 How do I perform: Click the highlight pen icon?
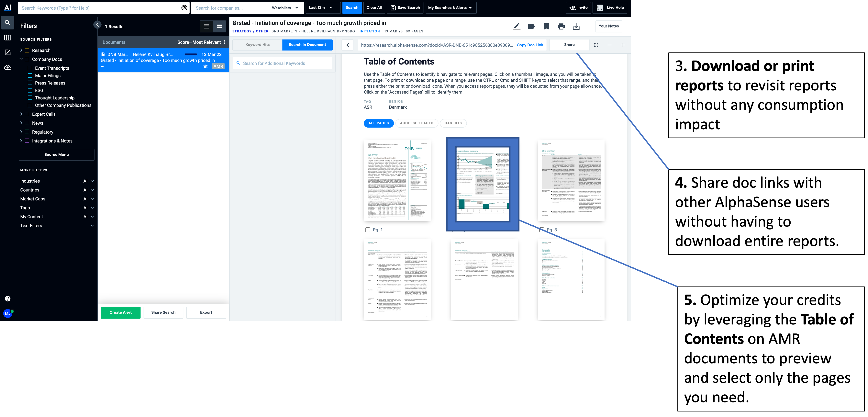click(x=517, y=26)
